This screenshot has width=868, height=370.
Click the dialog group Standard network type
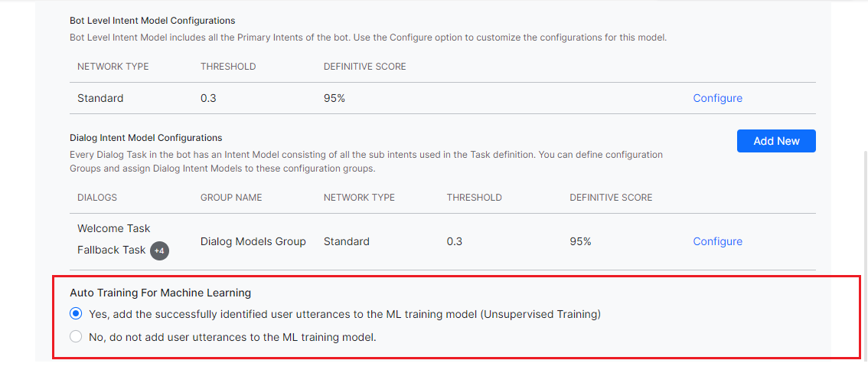(x=346, y=241)
